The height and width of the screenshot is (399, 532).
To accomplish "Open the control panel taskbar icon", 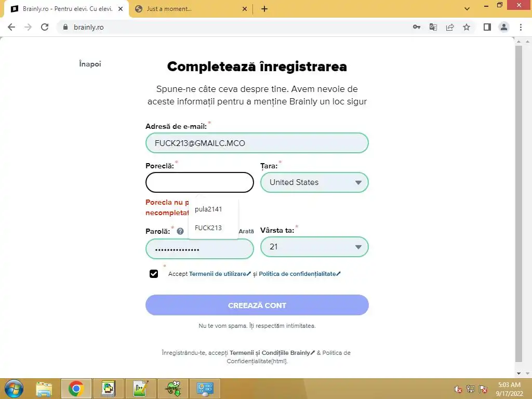I will point(205,389).
